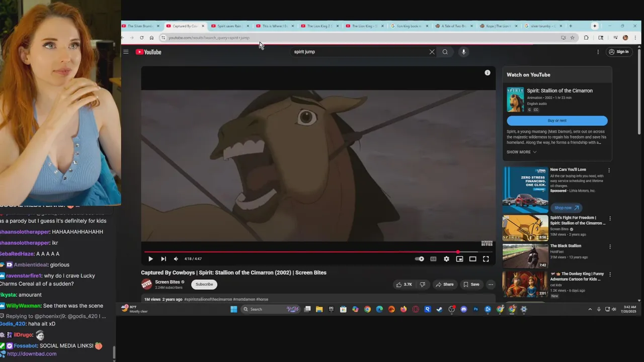Skip to the next video
Image resolution: width=644 pixels, height=362 pixels.
click(163, 259)
